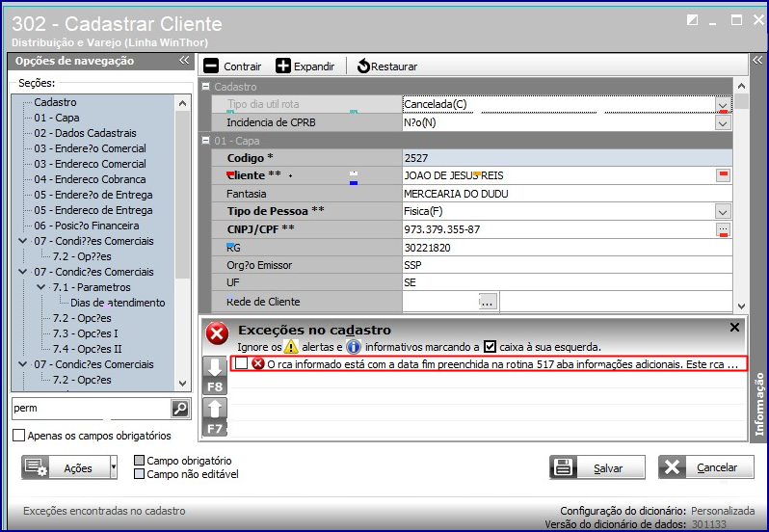Image resolution: width=769 pixels, height=532 pixels.
Task: Click the Cliente field JOAO DE JESUS REIS
Action: (x=559, y=175)
